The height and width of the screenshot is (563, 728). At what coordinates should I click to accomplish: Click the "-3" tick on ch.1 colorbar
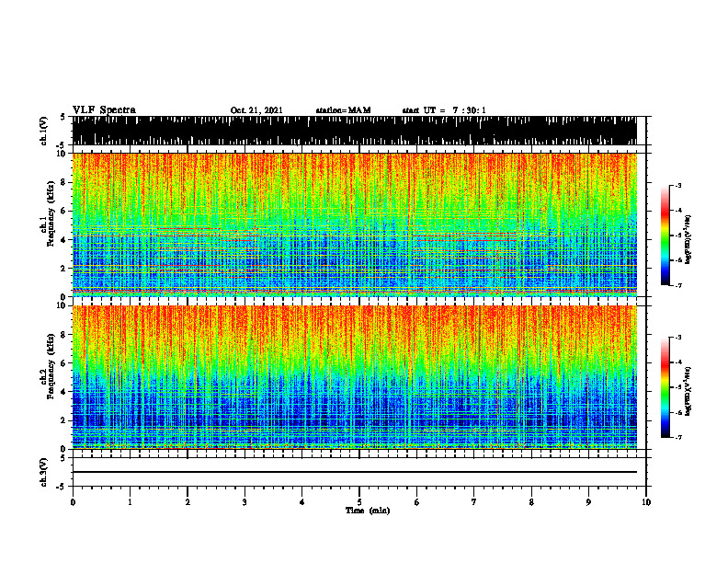[678, 185]
